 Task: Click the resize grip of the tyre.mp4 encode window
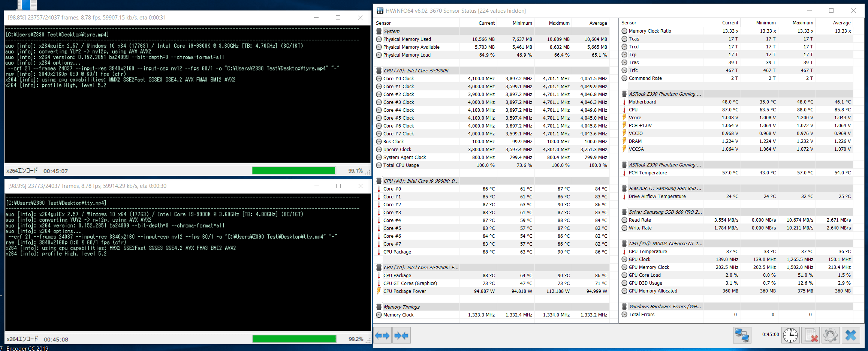point(368,172)
